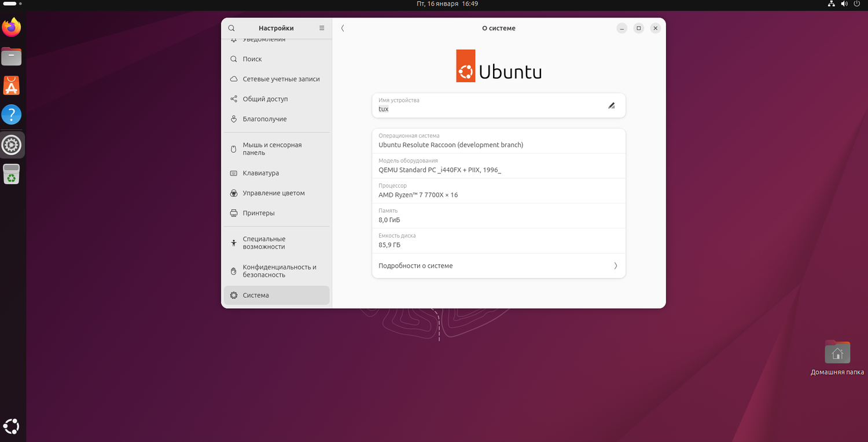
Task: Click the back chevron beside О системе
Action: [342, 28]
